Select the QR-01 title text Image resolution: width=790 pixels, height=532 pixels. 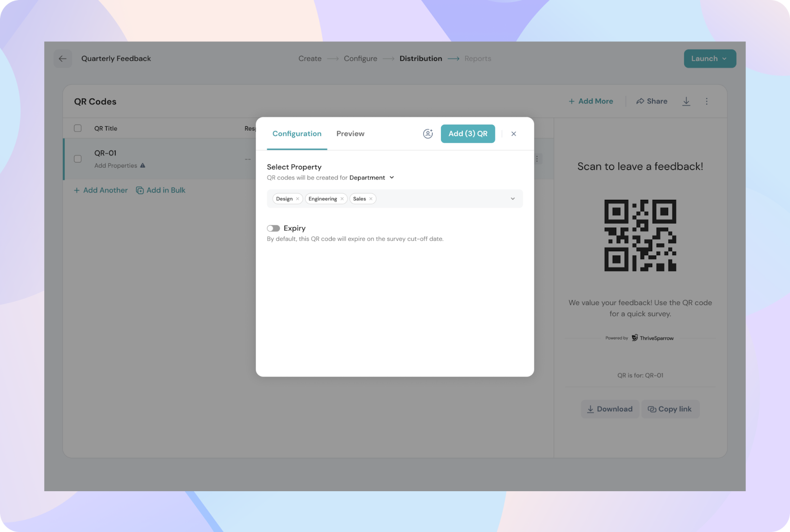pyautogui.click(x=105, y=153)
